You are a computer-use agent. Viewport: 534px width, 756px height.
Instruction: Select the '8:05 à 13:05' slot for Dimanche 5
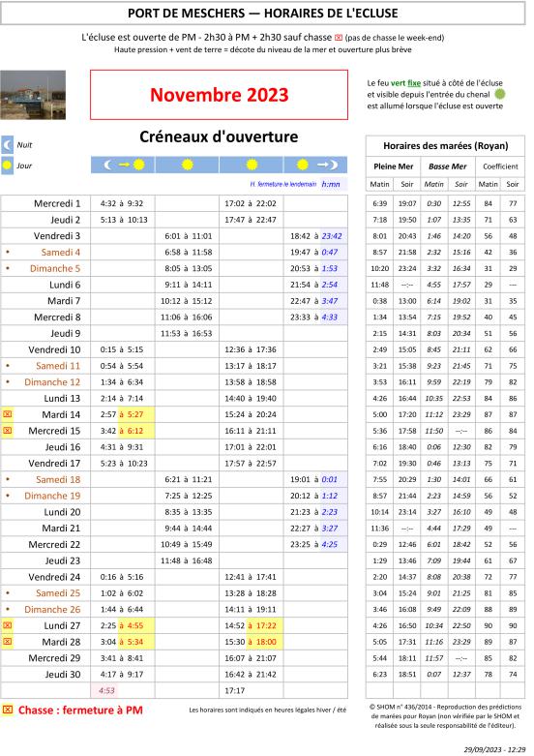pos(188,268)
